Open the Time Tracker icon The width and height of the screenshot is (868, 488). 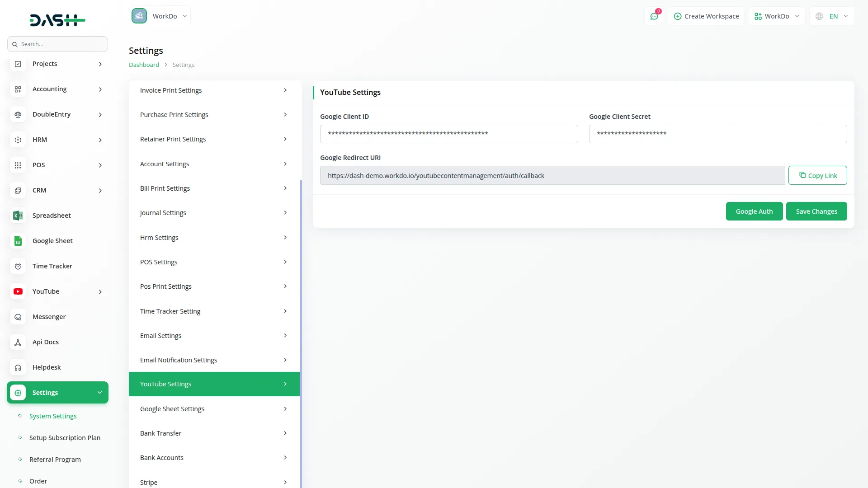point(18,266)
